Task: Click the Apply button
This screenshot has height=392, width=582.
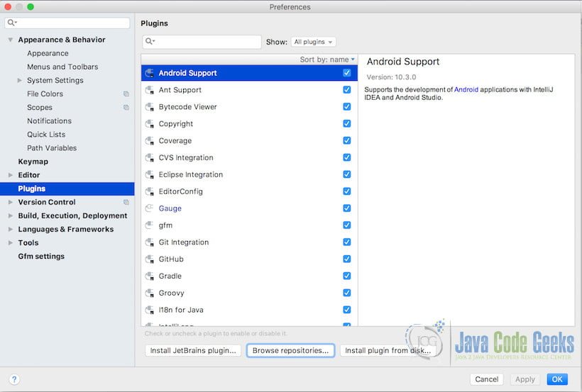Action: pyautogui.click(x=525, y=379)
